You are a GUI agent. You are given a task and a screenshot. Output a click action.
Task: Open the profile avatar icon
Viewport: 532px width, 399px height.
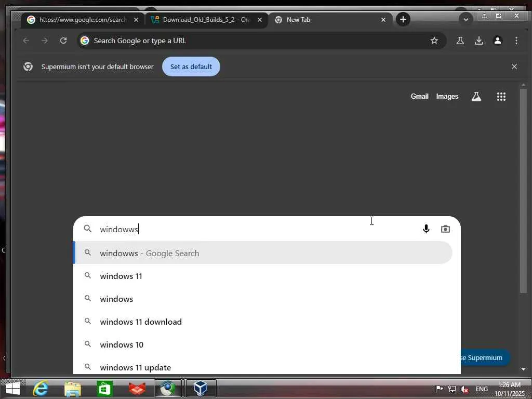pos(497,41)
